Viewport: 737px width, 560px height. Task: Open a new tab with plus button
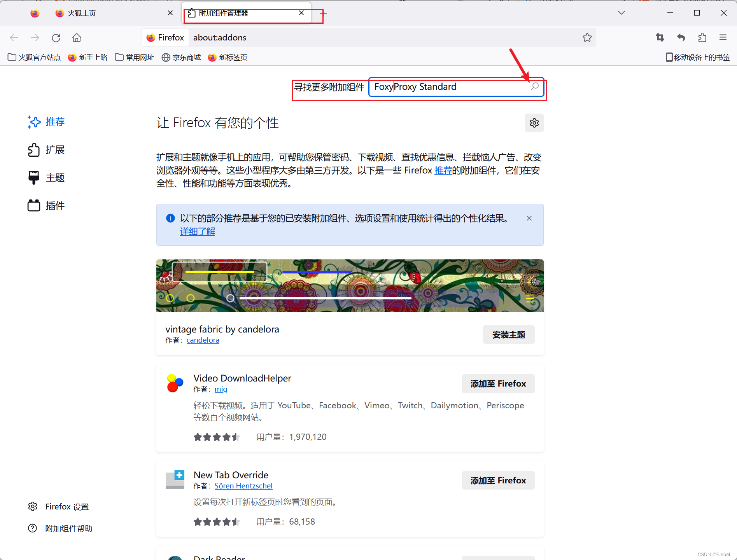(323, 13)
